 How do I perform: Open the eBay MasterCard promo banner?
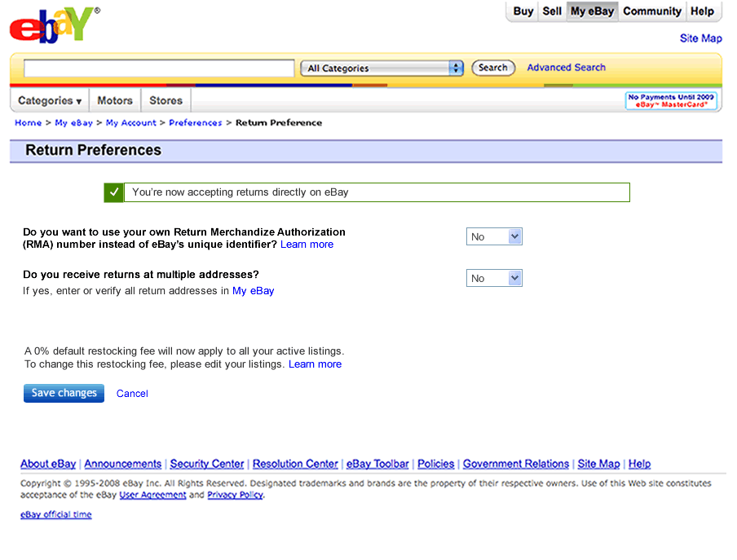(671, 100)
